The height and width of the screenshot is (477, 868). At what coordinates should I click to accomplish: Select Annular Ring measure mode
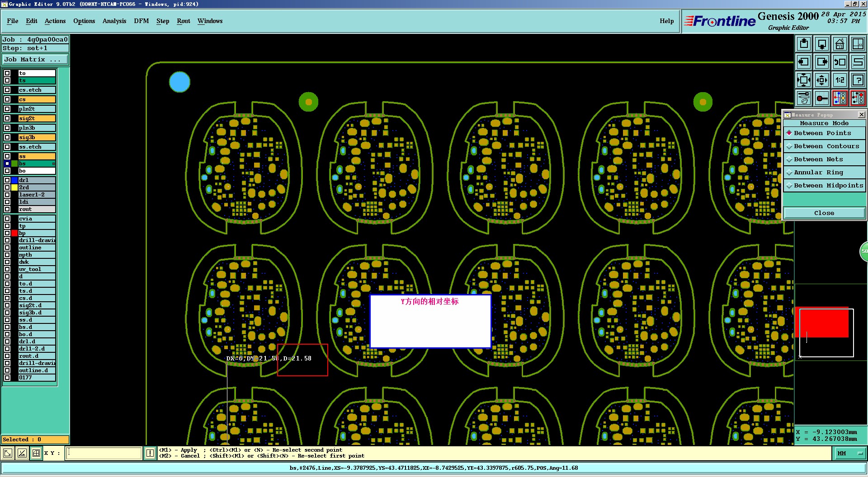pos(824,173)
